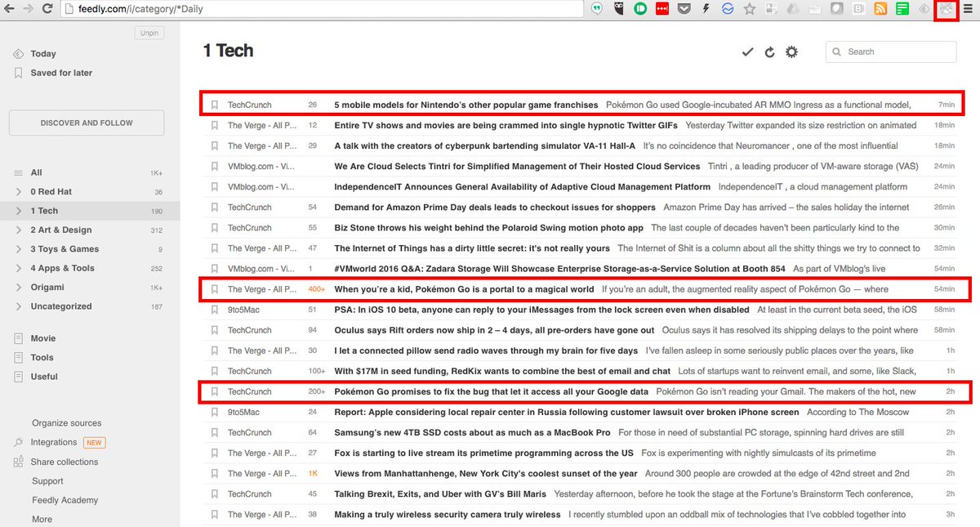Expand the 3 Toys & Games category

pyautogui.click(x=19, y=249)
